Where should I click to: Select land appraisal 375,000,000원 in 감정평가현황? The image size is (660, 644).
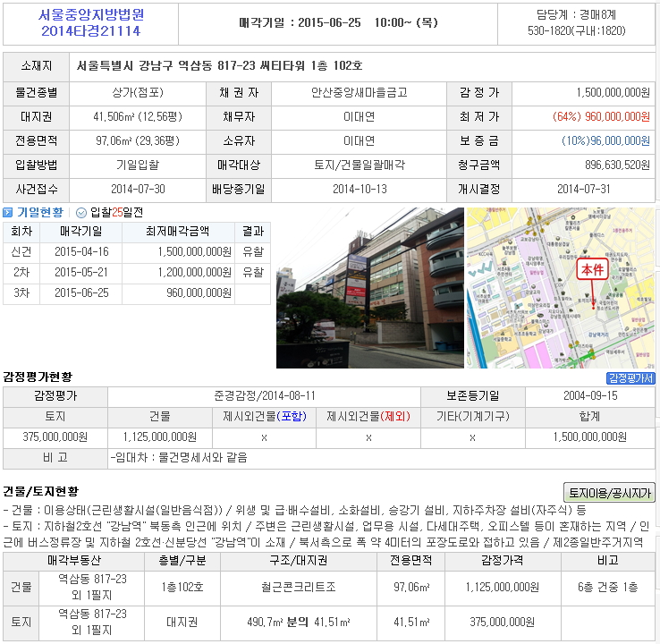(x=55, y=437)
